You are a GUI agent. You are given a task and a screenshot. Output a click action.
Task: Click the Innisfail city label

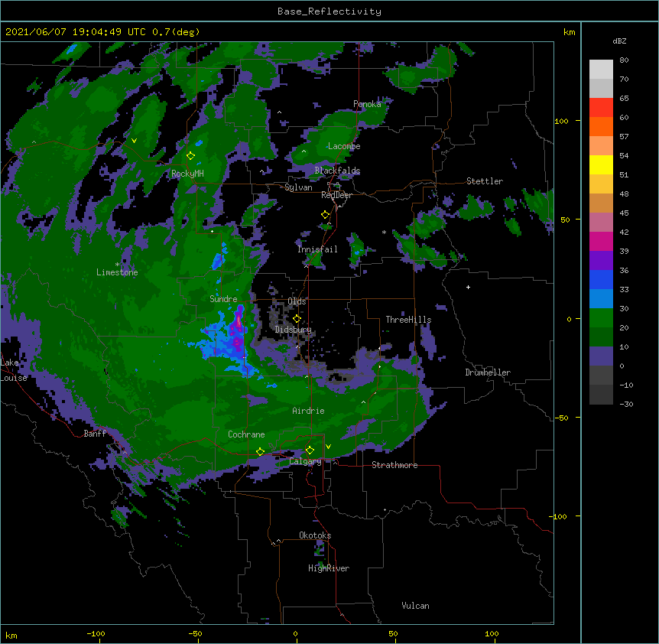(317, 249)
